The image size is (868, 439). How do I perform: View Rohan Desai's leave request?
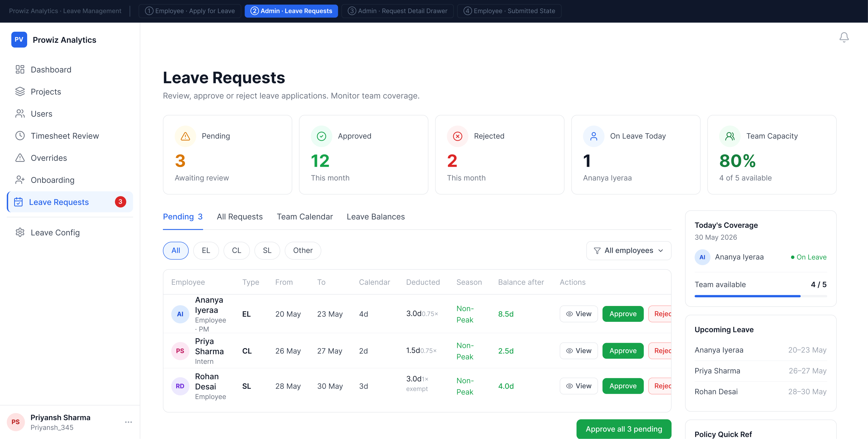pyautogui.click(x=579, y=386)
